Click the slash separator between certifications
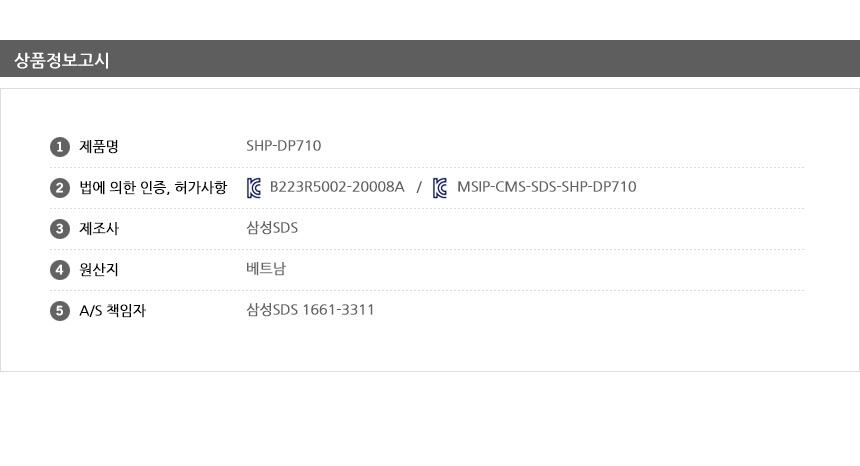Viewport: 860px width, 466px height. [x=419, y=188]
